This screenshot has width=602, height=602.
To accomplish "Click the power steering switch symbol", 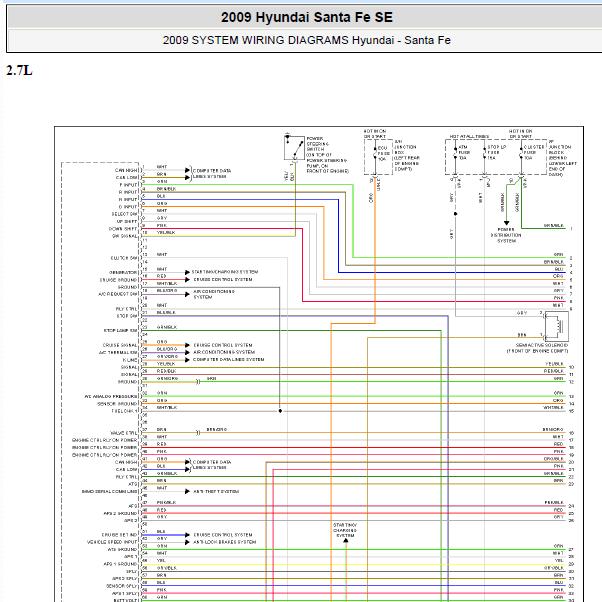I will coord(294,148).
